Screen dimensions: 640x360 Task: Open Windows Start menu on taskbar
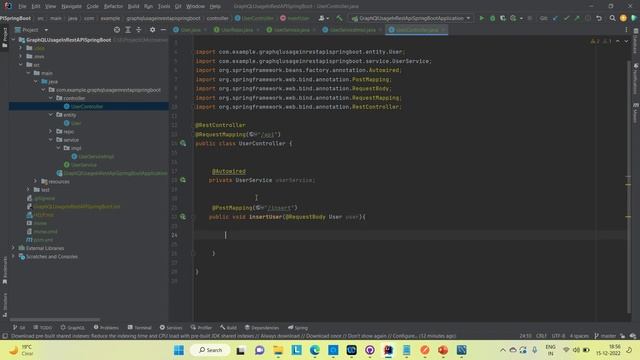179,350
